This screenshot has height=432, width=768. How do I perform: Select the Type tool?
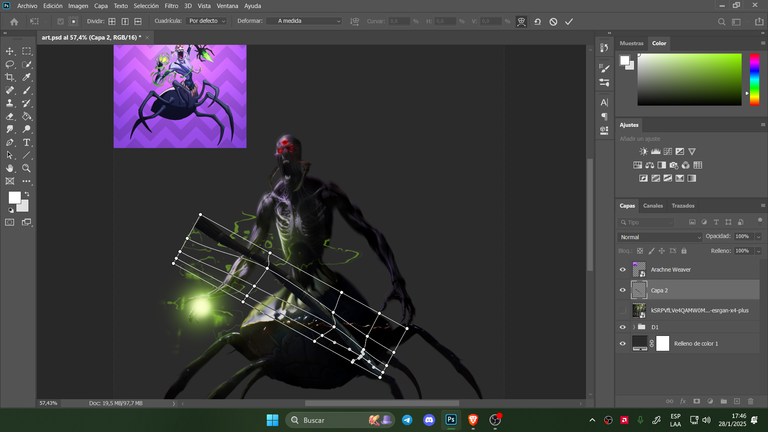(x=26, y=142)
